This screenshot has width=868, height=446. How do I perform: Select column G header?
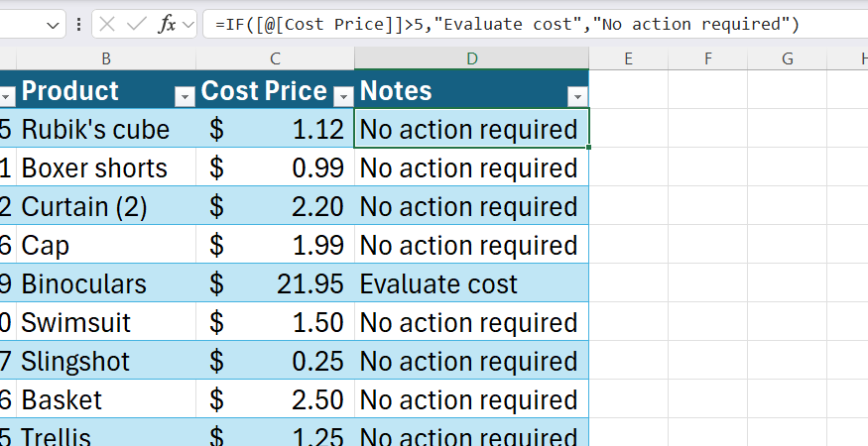tap(788, 58)
